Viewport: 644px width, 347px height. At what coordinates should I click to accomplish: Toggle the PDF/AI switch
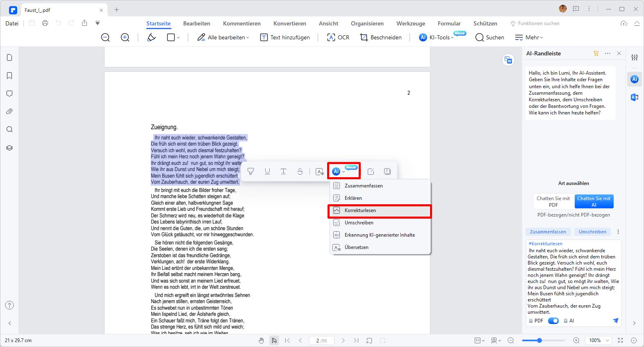coord(553,321)
